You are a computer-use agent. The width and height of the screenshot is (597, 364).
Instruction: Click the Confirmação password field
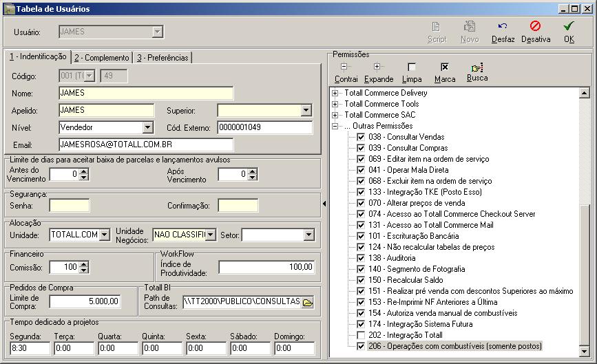coord(238,205)
